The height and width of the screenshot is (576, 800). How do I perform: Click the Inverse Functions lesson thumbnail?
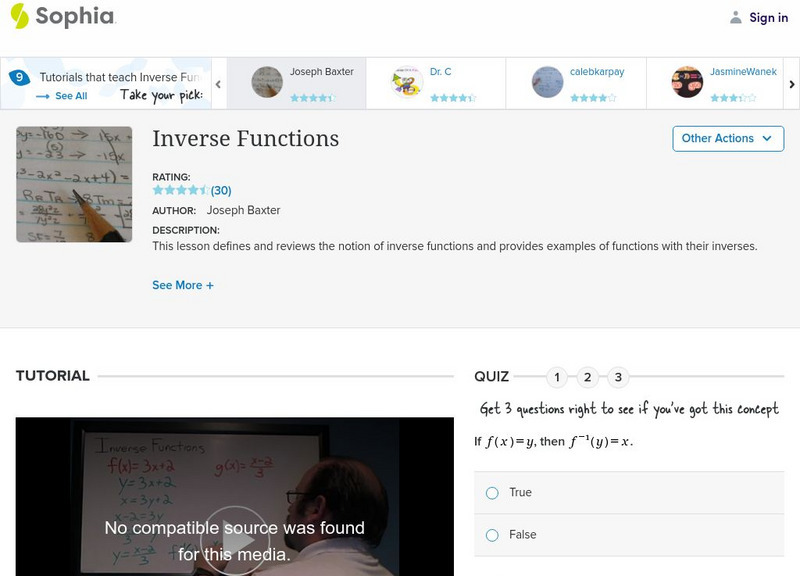pos(74,184)
